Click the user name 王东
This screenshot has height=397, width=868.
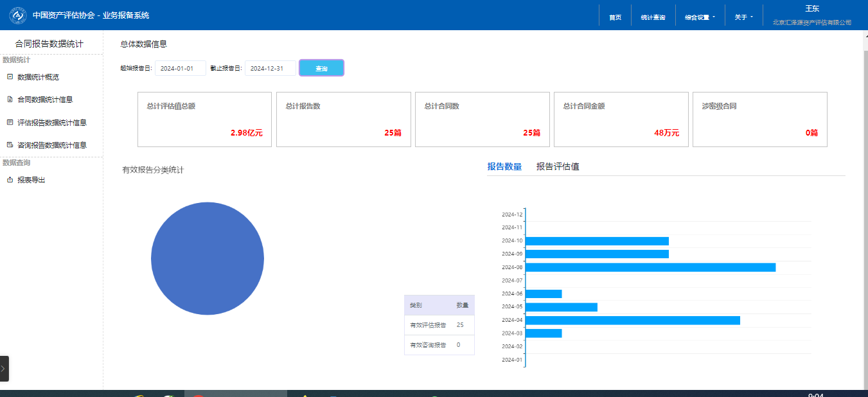[x=812, y=9]
